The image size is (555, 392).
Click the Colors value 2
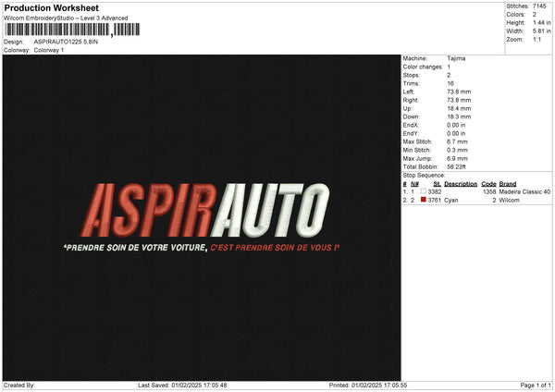click(535, 15)
